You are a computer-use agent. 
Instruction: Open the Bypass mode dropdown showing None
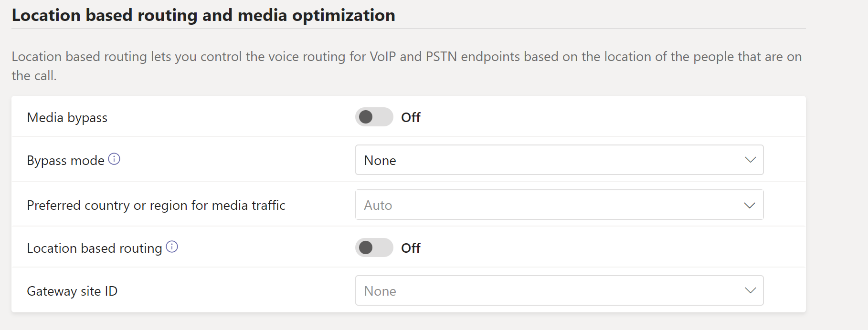pyautogui.click(x=549, y=160)
